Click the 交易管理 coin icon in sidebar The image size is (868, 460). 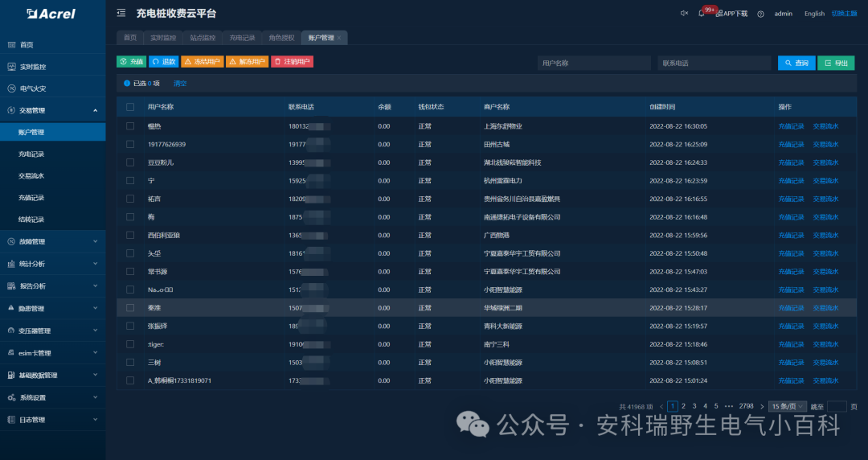[11, 110]
